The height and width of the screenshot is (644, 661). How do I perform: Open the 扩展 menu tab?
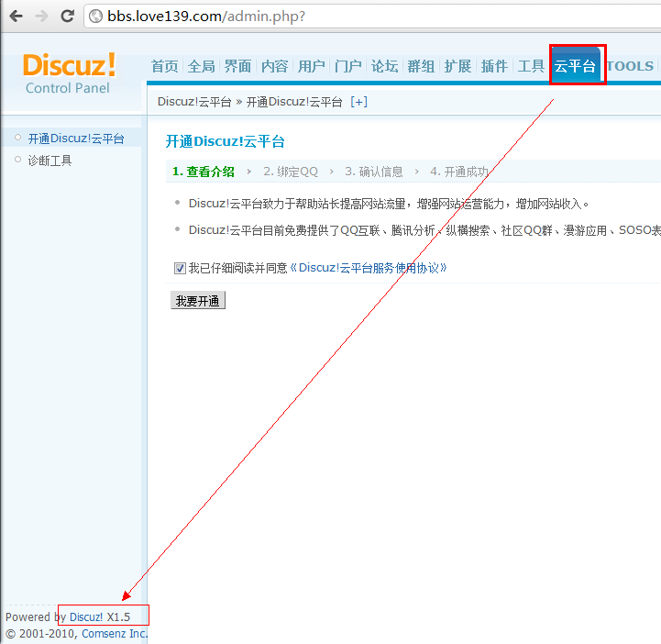pos(457,66)
